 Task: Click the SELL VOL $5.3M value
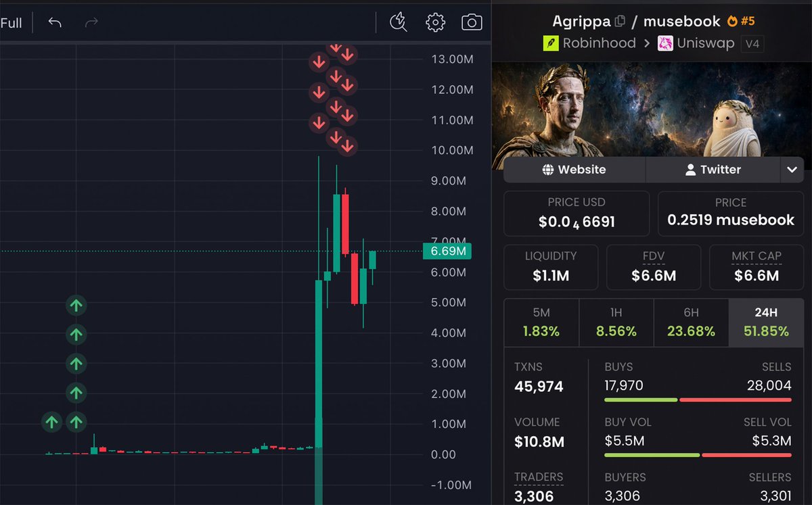click(772, 441)
